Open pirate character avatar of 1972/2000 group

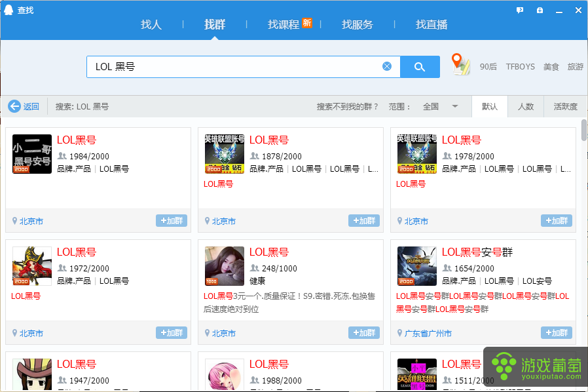[32, 266]
